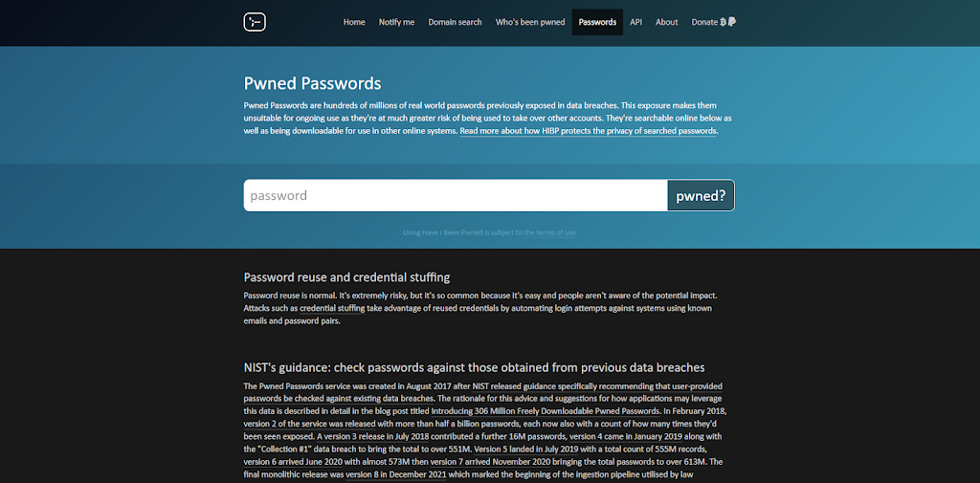Read more about HIBP privacy protection link
980x483 pixels.
point(589,131)
